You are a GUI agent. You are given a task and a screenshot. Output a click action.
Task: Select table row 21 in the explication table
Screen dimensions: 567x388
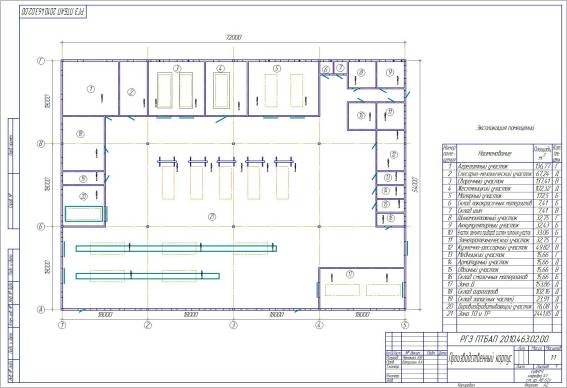pyautogui.click(x=502, y=314)
